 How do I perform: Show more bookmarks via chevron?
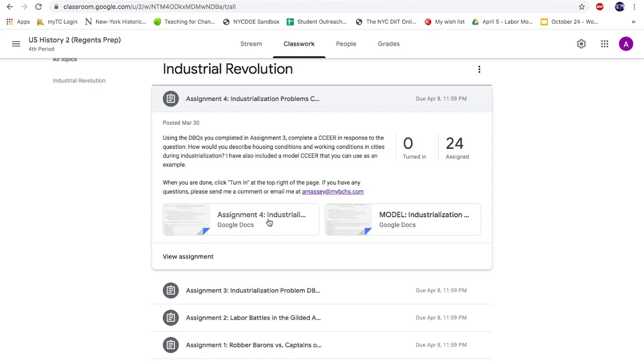pyautogui.click(x=633, y=22)
